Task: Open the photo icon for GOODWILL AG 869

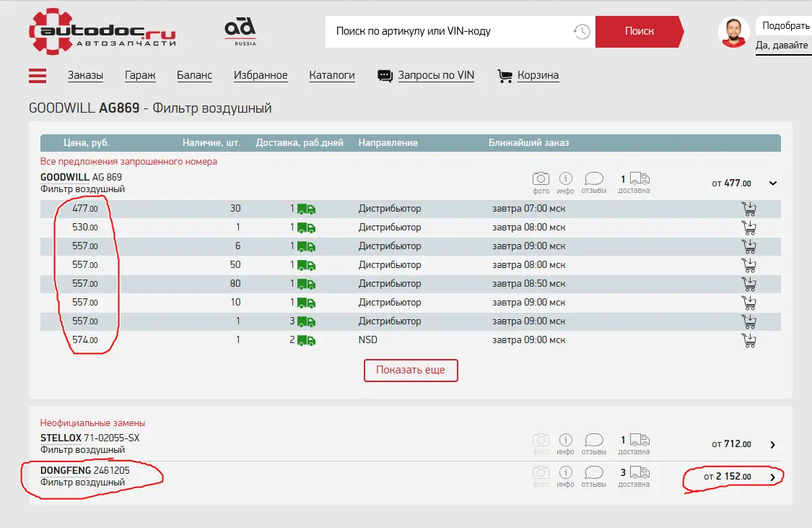Action: click(541, 178)
